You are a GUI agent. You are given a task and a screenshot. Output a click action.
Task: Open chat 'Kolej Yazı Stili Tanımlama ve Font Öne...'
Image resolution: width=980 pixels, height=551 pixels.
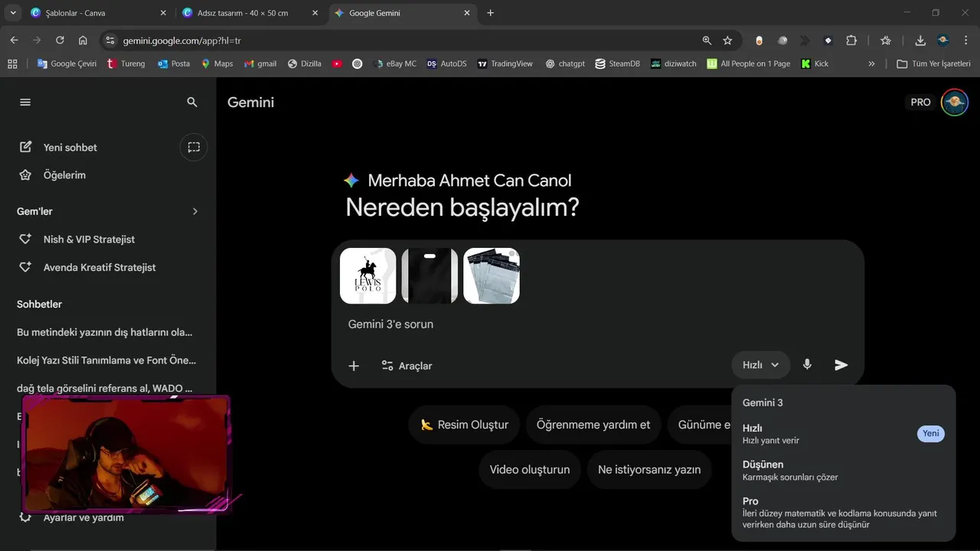[106, 360]
